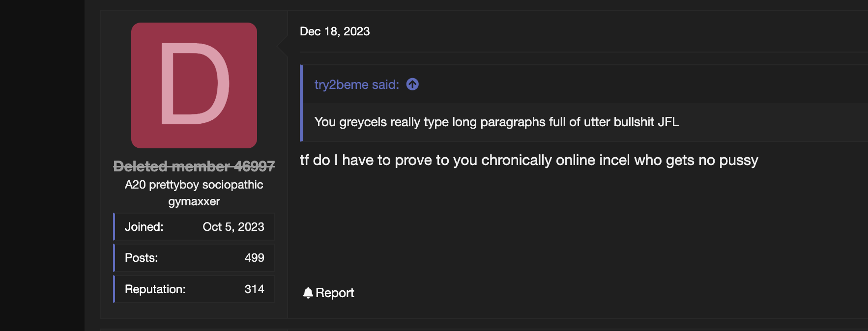
Task: Click the quoted text about greycels typing long paragraphs
Action: point(496,122)
